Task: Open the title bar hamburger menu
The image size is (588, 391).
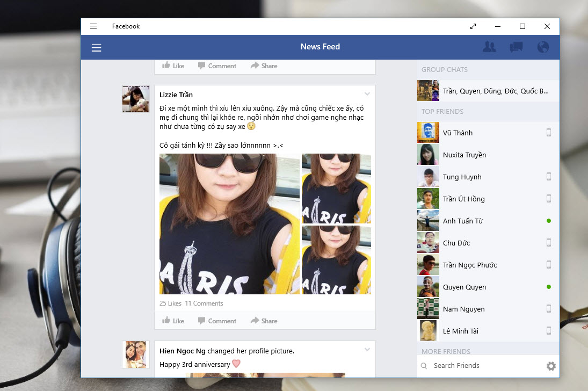Action: 93,26
